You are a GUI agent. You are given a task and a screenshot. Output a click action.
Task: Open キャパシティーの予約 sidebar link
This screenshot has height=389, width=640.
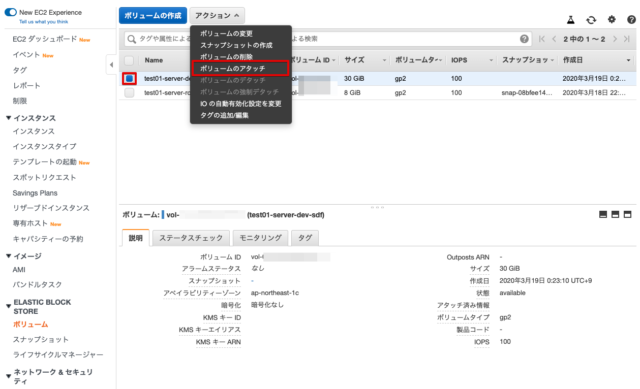point(48,239)
